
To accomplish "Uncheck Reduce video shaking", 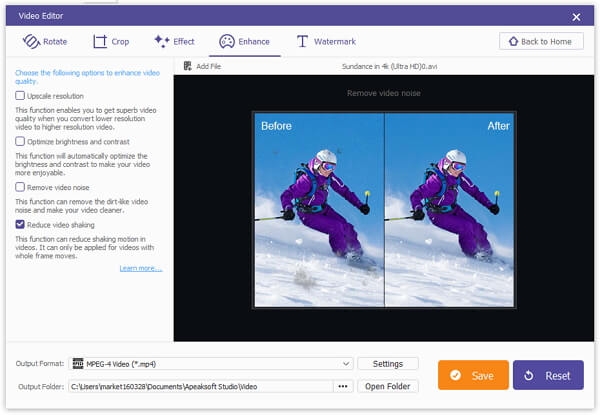I will click(x=20, y=225).
